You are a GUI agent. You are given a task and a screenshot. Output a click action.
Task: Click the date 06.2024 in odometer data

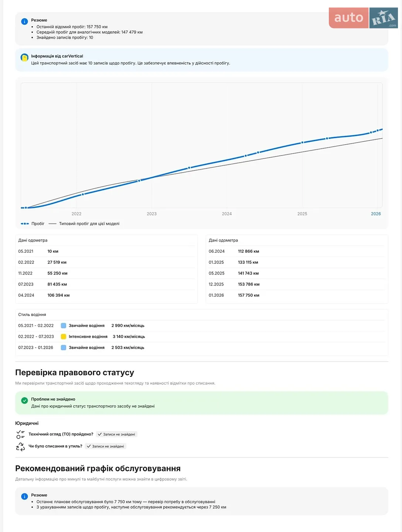coord(217,251)
